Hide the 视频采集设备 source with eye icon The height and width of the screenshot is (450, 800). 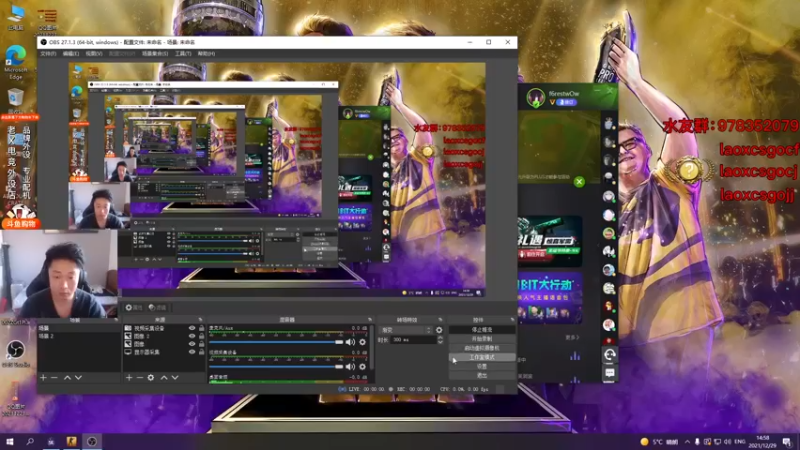click(x=192, y=329)
